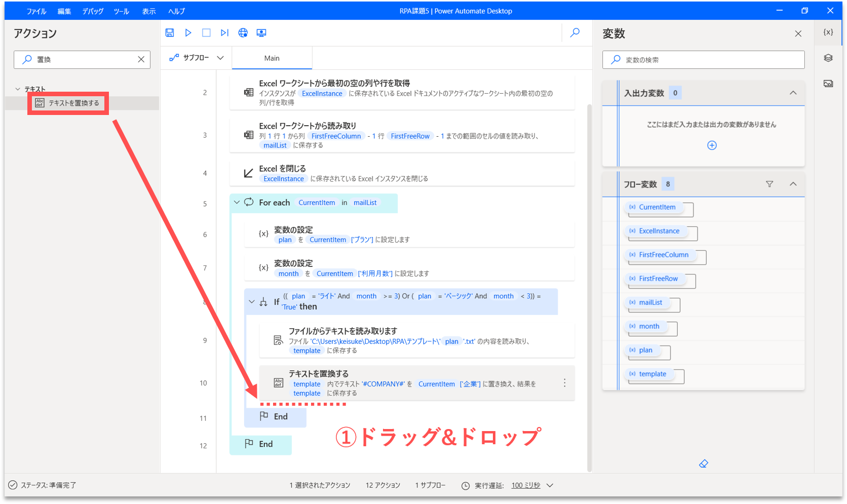
Task: Click the Stop flow icon
Action: pyautogui.click(x=206, y=33)
